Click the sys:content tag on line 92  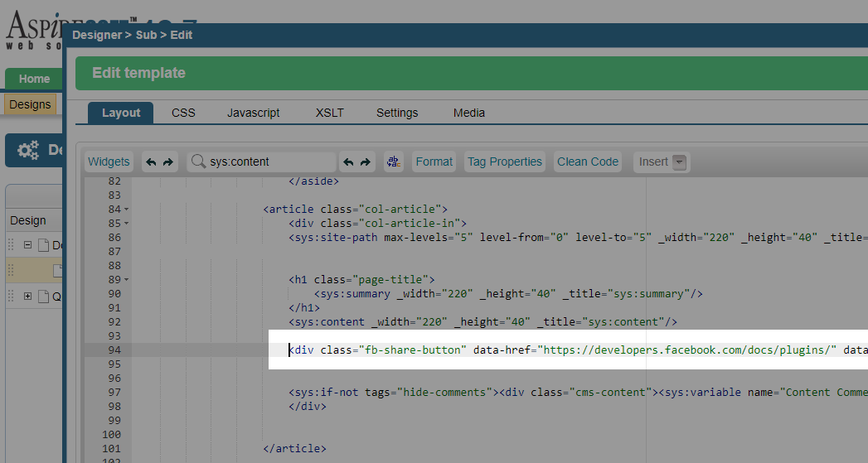482,322
